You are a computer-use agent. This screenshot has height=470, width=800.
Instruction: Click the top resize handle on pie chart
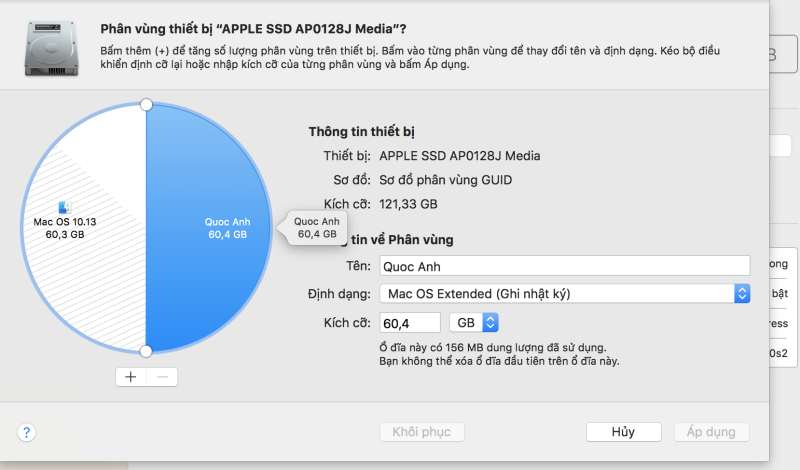click(146, 104)
